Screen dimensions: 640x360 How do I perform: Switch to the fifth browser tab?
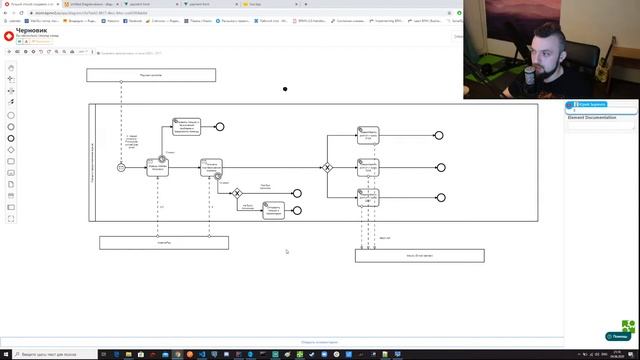click(270, 4)
